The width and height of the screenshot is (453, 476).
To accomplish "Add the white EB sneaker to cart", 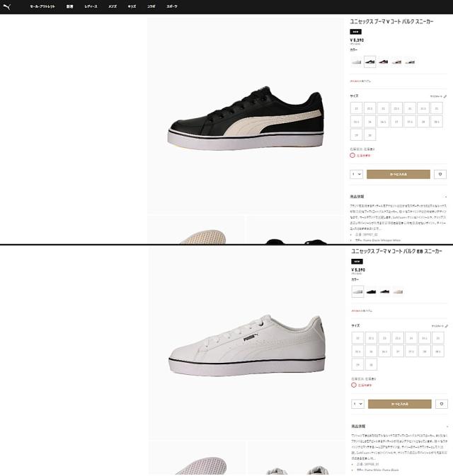I will (399, 404).
